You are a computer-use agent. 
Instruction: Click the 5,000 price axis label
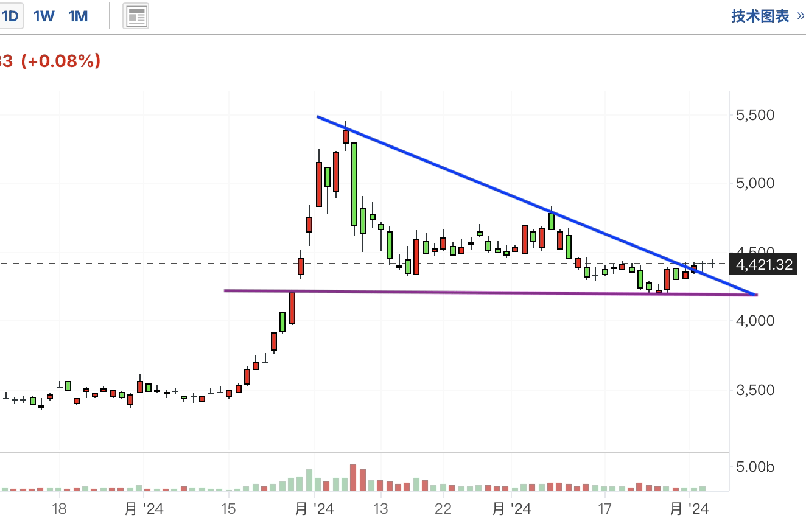coord(755,183)
